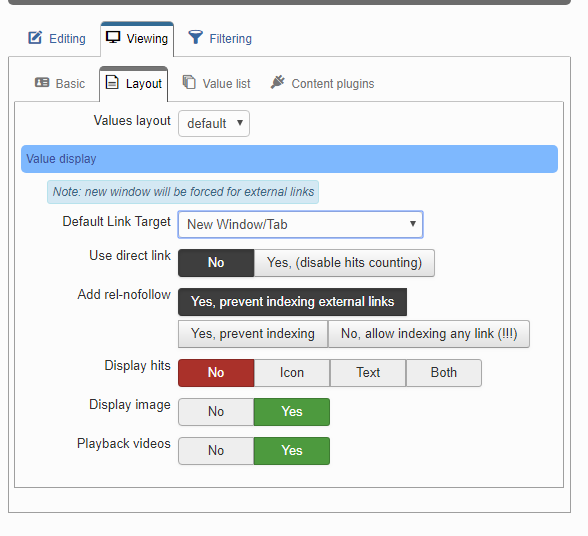Screen dimensions: 588x536
Task: Click the Viewing monitor icon
Action: (x=113, y=37)
